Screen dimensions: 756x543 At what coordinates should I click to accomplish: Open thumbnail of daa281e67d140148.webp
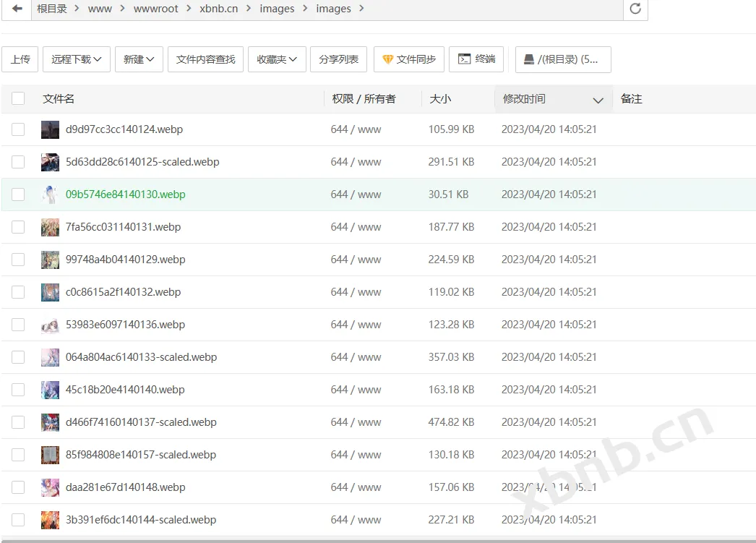click(x=50, y=487)
